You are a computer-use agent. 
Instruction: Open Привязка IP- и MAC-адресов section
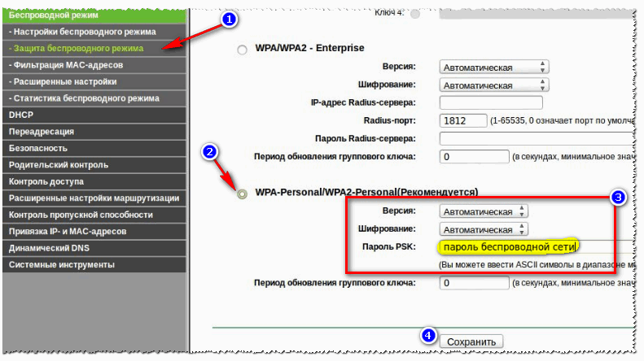[94, 232]
